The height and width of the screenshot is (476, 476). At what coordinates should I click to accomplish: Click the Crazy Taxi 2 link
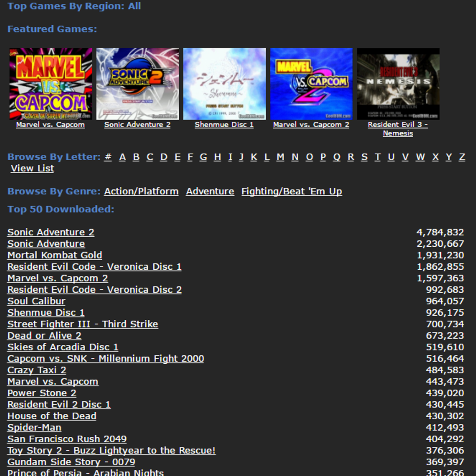click(36, 370)
